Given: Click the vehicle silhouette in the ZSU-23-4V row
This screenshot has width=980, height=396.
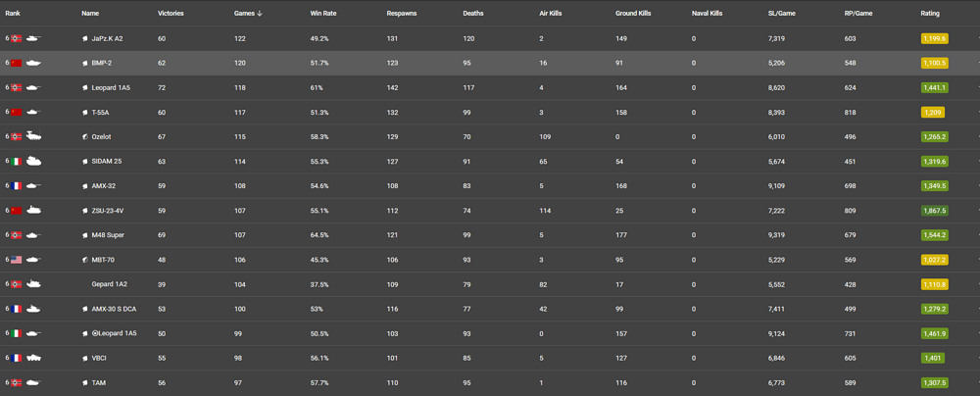Looking at the screenshot, I should [33, 210].
